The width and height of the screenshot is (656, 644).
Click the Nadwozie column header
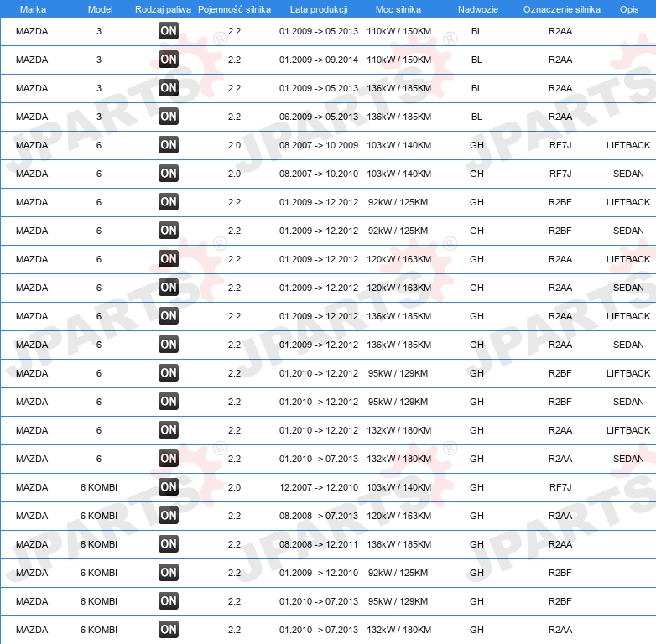pos(478,9)
